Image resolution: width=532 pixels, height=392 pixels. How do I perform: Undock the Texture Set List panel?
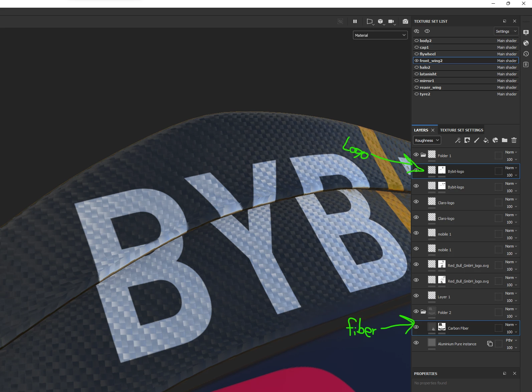coord(505,21)
